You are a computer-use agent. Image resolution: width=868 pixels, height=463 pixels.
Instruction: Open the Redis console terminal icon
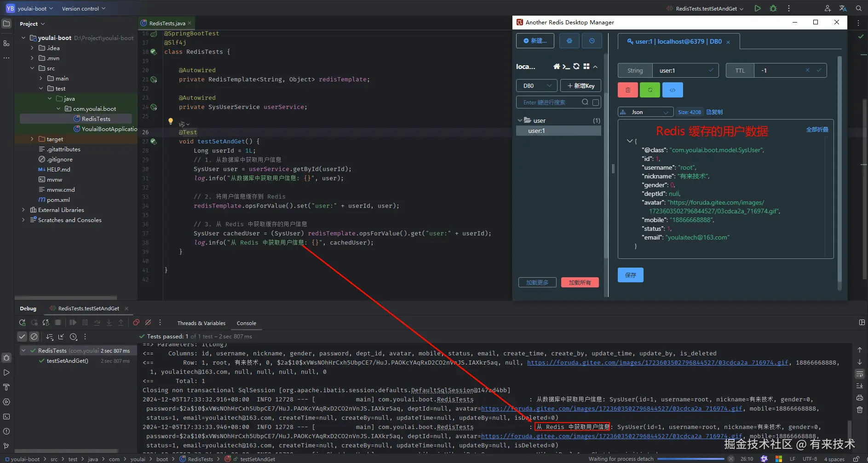pos(566,67)
